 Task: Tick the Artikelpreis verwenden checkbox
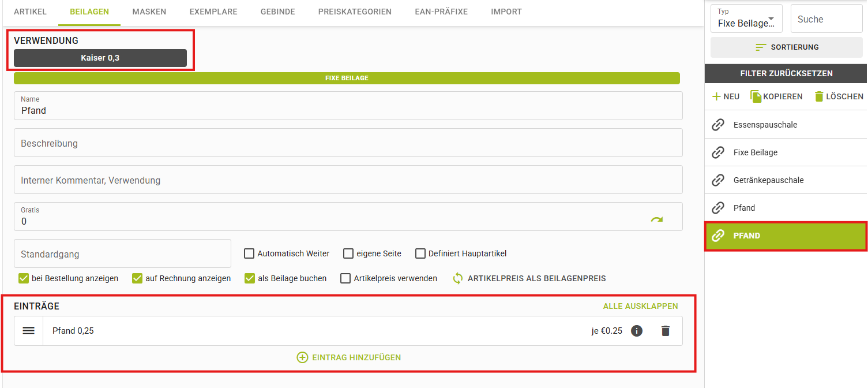coord(345,278)
